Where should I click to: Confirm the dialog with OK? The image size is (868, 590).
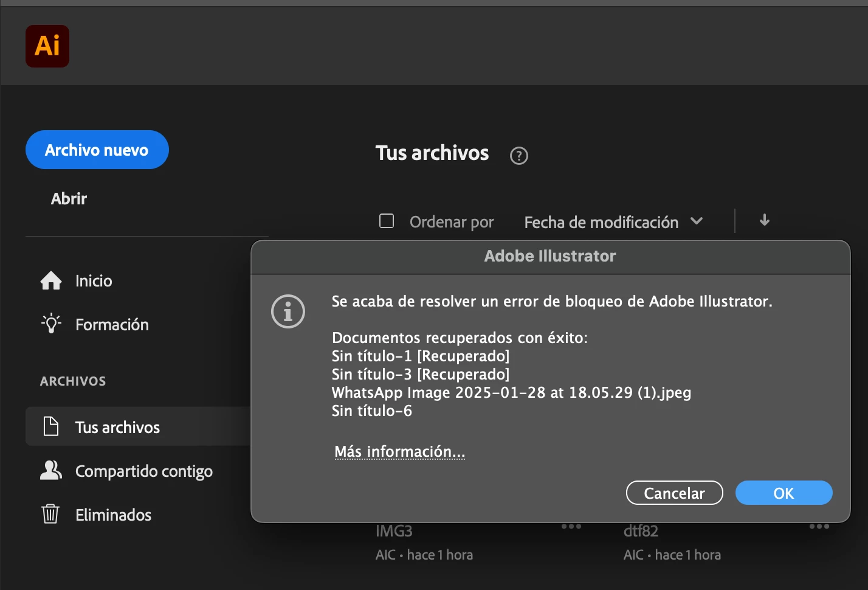pyautogui.click(x=784, y=493)
